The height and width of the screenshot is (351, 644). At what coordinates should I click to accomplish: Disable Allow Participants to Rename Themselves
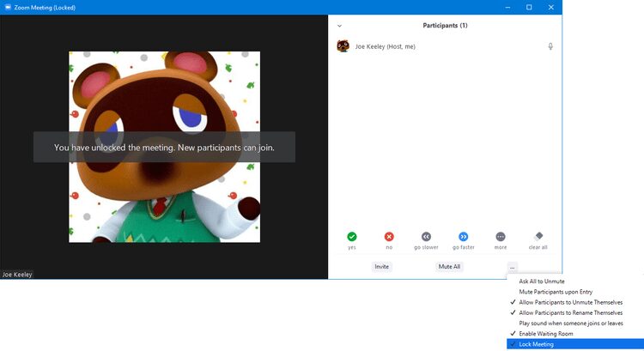570,312
